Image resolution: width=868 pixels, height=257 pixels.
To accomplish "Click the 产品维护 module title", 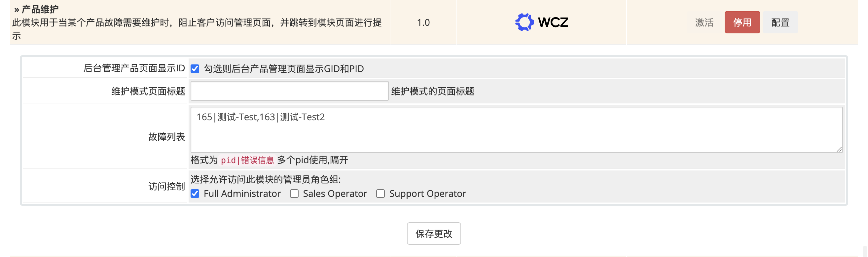I will click(40, 10).
